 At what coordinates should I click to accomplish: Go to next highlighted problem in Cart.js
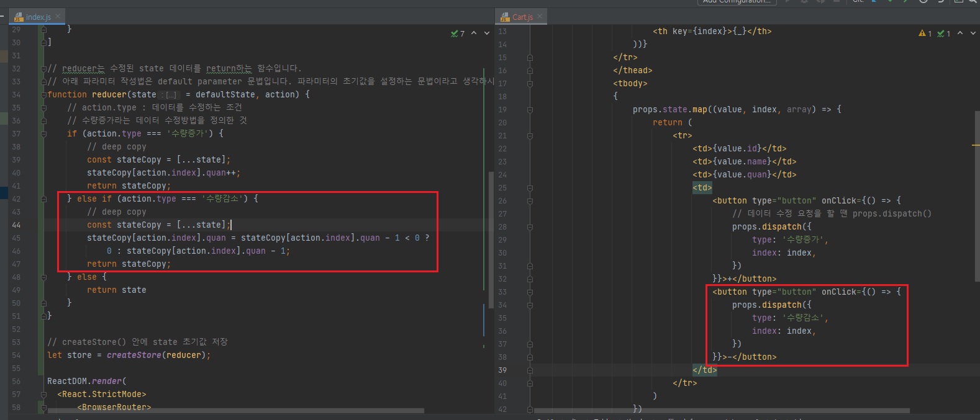(x=973, y=33)
